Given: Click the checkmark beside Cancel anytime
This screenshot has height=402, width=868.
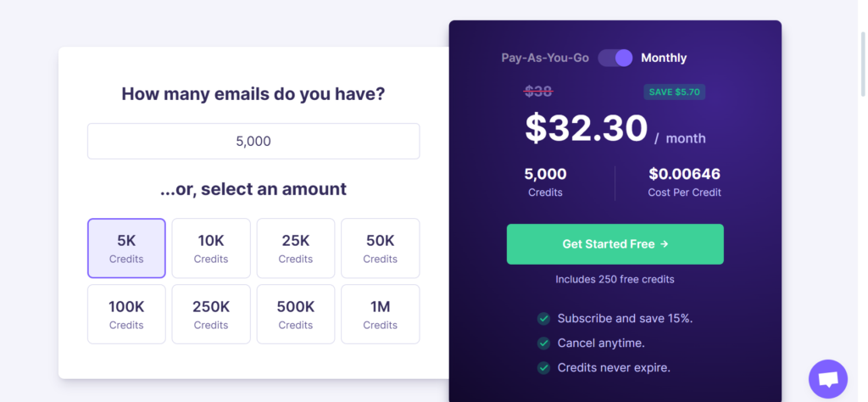Looking at the screenshot, I should click(543, 343).
